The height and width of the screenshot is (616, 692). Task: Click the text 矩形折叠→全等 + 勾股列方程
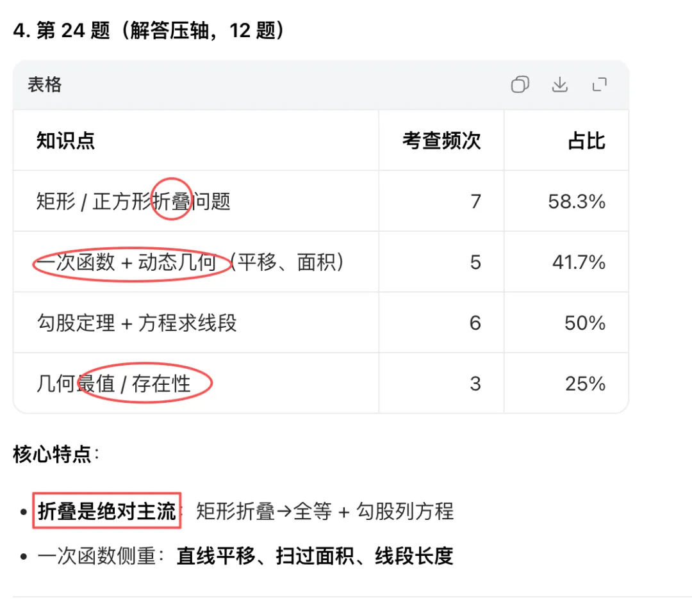[325, 511]
